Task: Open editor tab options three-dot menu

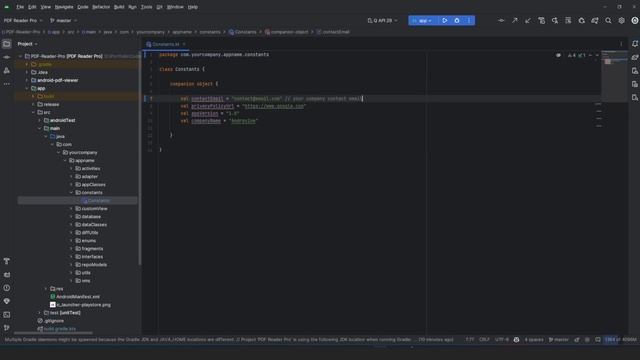Action: pos(622,44)
